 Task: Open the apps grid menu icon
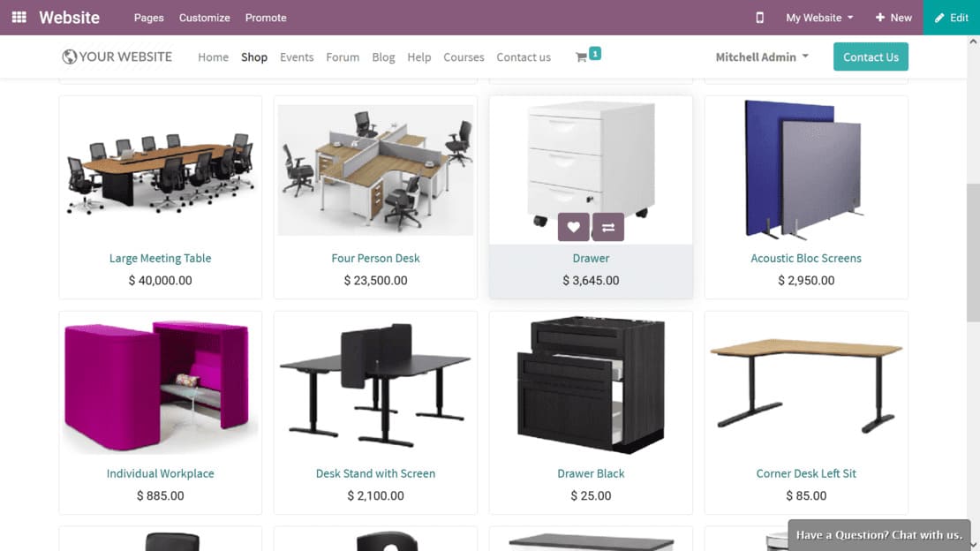click(19, 17)
